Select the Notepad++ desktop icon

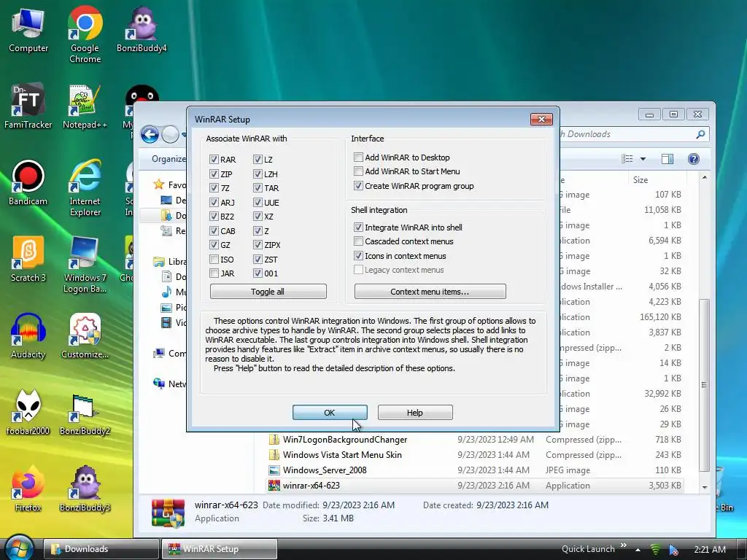(x=85, y=106)
